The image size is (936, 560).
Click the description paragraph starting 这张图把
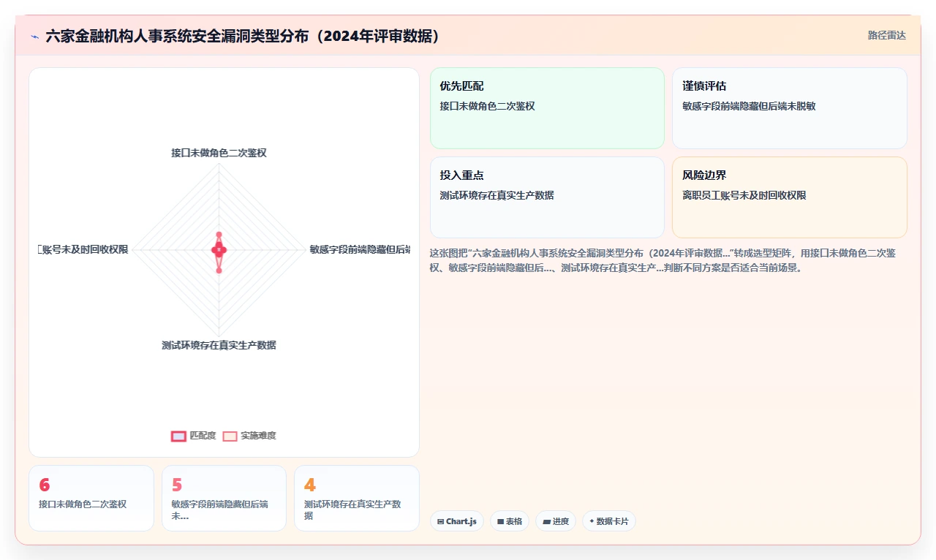tap(663, 260)
